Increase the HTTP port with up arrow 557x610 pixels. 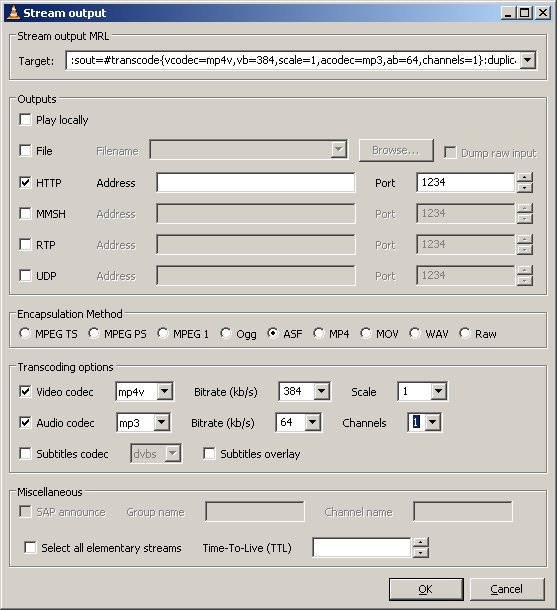click(525, 177)
